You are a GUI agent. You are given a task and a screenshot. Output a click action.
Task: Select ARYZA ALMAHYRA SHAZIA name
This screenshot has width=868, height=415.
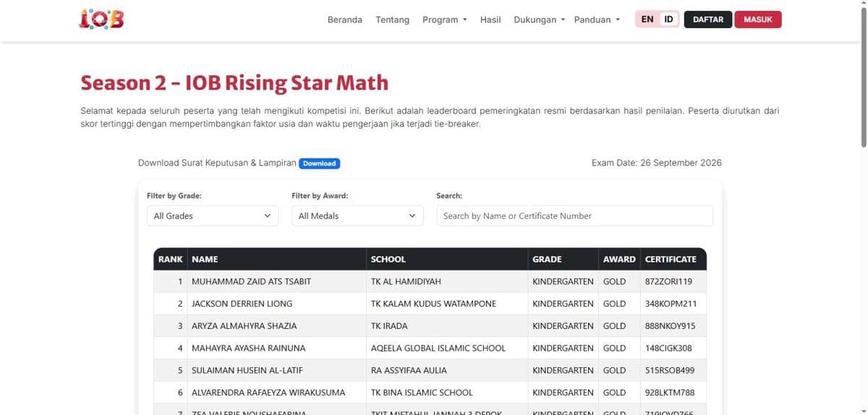244,326
